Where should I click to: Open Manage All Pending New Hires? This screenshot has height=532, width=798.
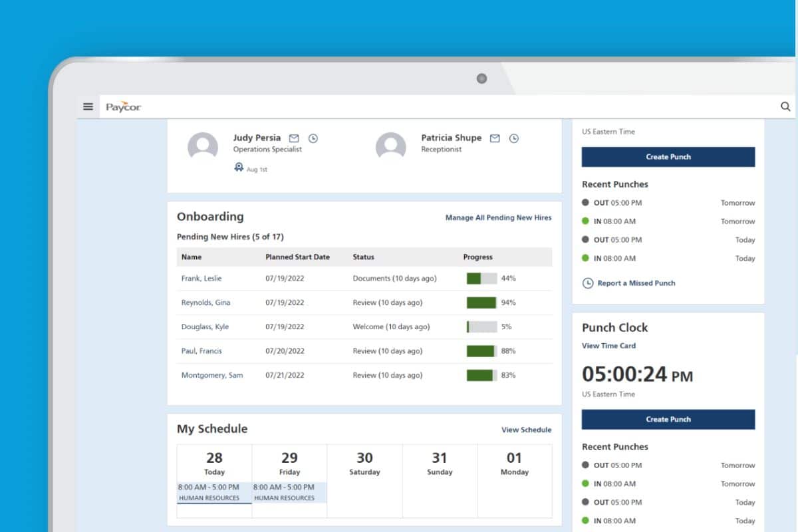click(498, 217)
